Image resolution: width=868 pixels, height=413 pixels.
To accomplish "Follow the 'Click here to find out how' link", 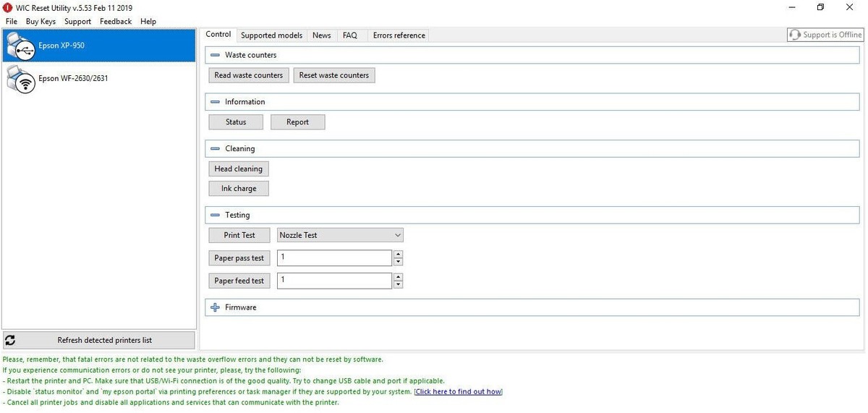I will (458, 392).
